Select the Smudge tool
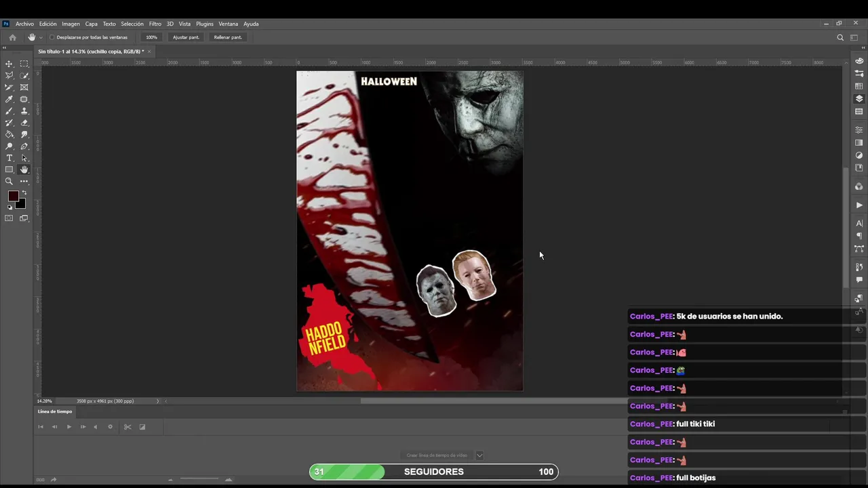868x488 pixels. (x=24, y=134)
